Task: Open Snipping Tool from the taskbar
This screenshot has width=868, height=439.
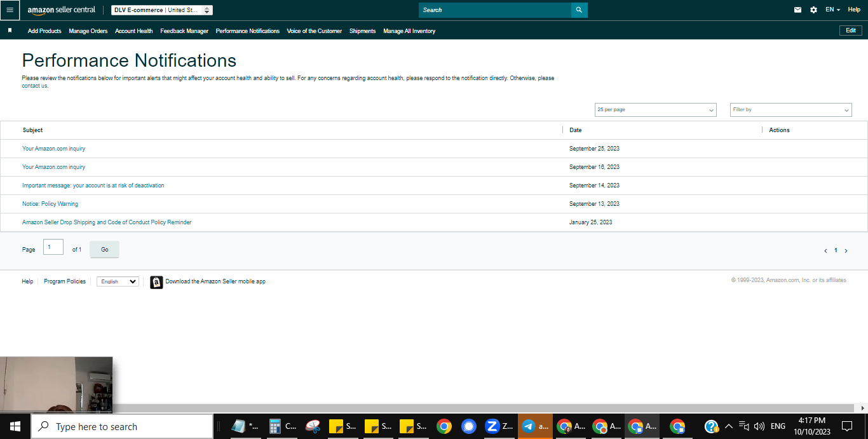Action: coord(313,426)
